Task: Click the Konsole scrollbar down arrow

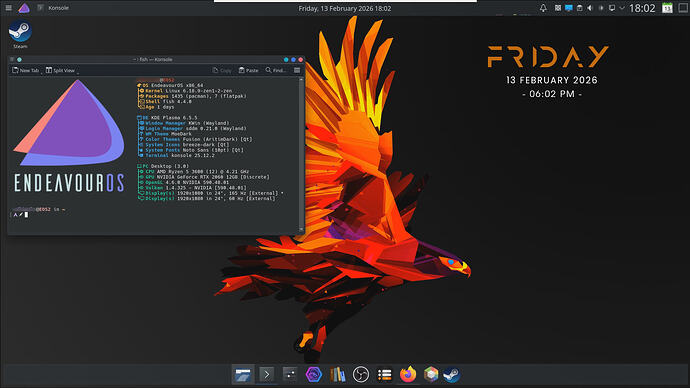Action: (301, 229)
